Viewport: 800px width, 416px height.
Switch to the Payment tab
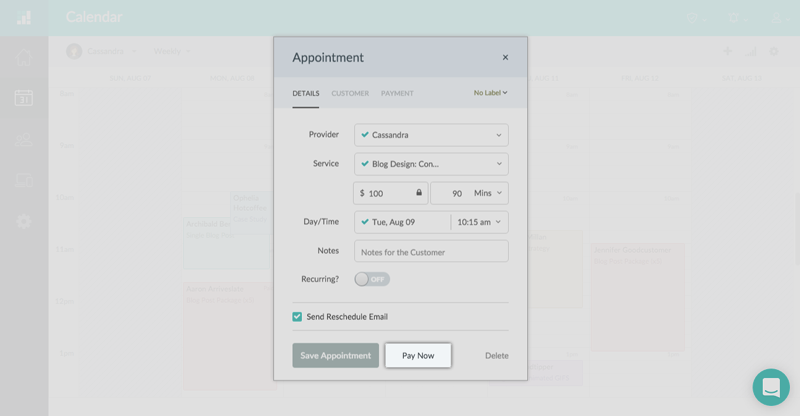click(397, 93)
